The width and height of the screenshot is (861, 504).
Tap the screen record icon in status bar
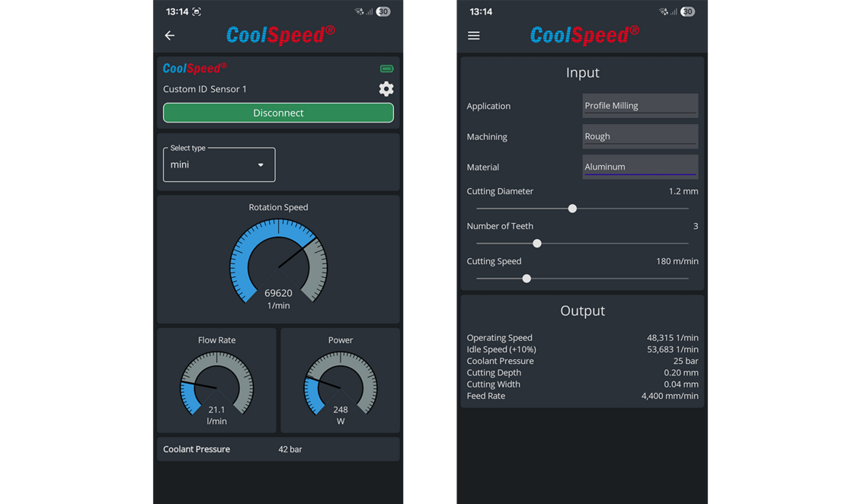[x=197, y=11]
